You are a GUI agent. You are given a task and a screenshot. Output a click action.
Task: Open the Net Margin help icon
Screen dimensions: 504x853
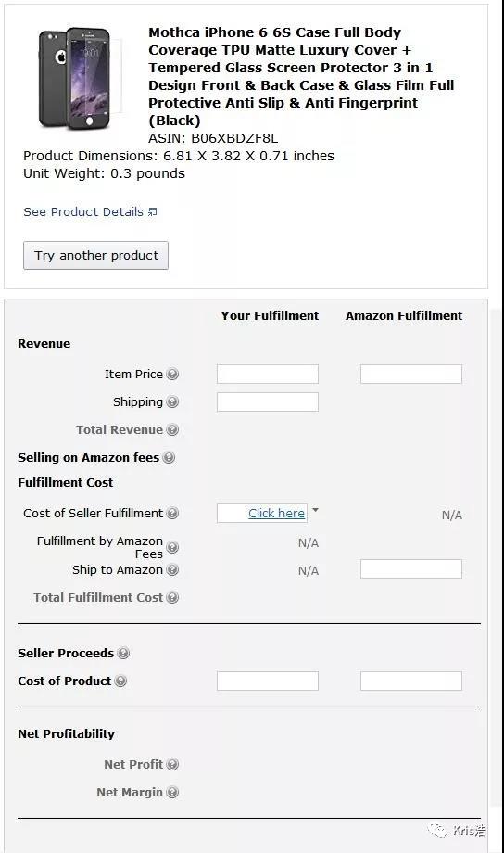point(172,792)
